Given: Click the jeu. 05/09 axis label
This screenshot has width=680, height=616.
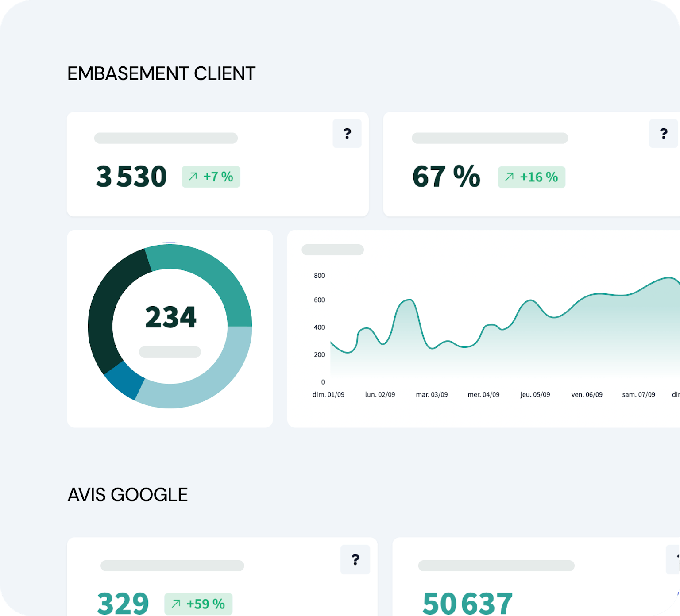Looking at the screenshot, I should coord(535,394).
